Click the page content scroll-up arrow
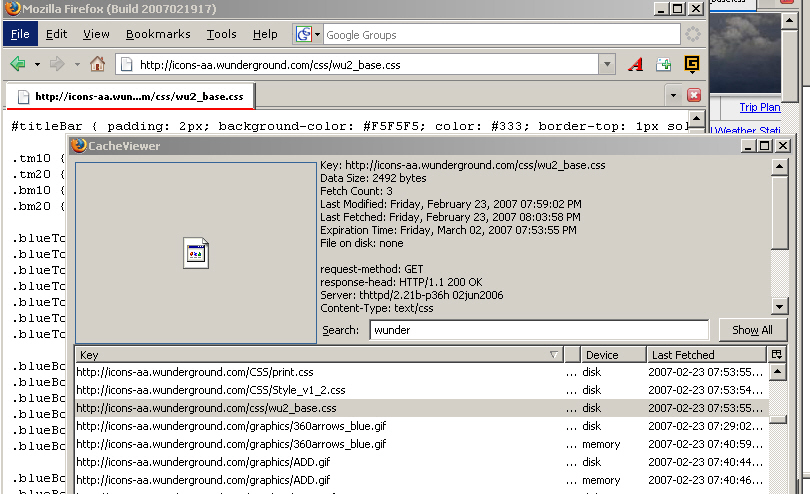This screenshot has height=494, width=810. point(696,119)
